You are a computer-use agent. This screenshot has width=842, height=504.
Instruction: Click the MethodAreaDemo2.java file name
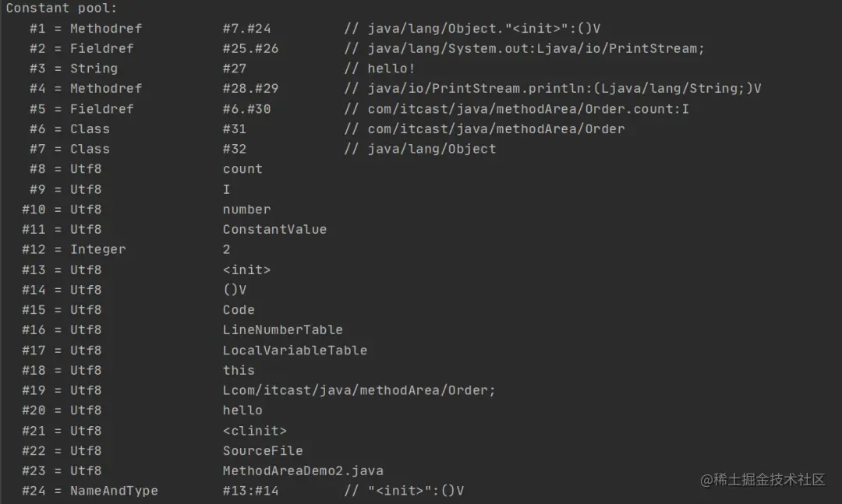[x=302, y=471]
